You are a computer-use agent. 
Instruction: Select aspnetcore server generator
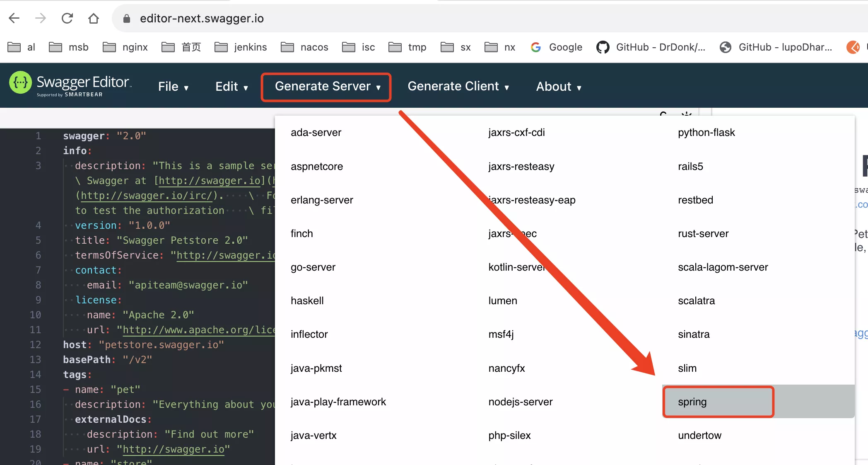click(317, 167)
